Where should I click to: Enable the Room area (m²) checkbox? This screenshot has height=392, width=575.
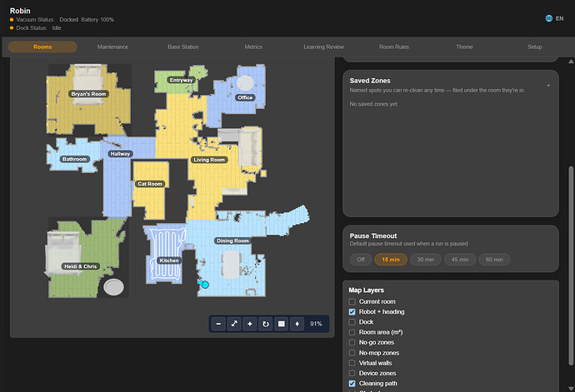(352, 332)
